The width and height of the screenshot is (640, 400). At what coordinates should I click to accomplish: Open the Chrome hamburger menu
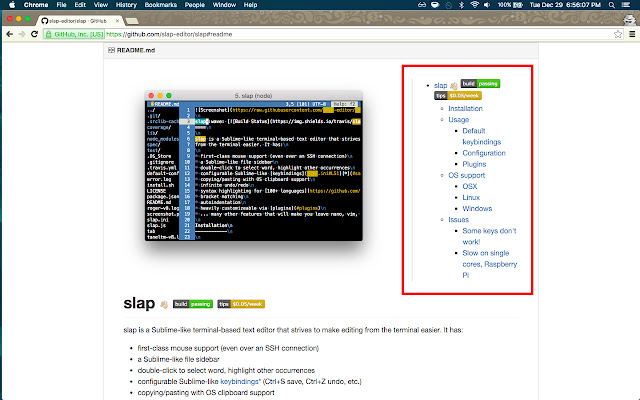[x=632, y=34]
